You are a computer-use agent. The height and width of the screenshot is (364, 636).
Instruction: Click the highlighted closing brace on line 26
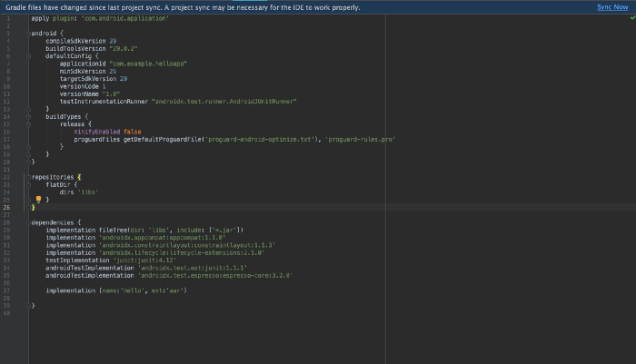coord(34,208)
